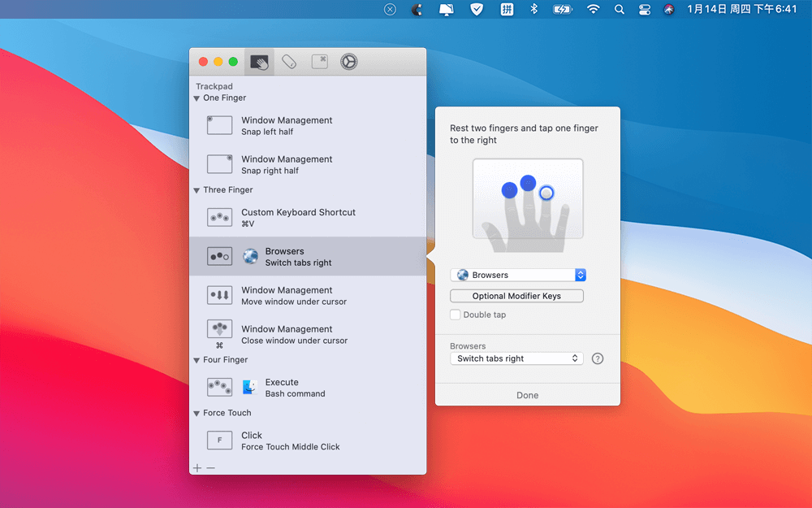Click the F icon beside Force Touch Middle Click
This screenshot has height=508, width=812.
[219, 441]
